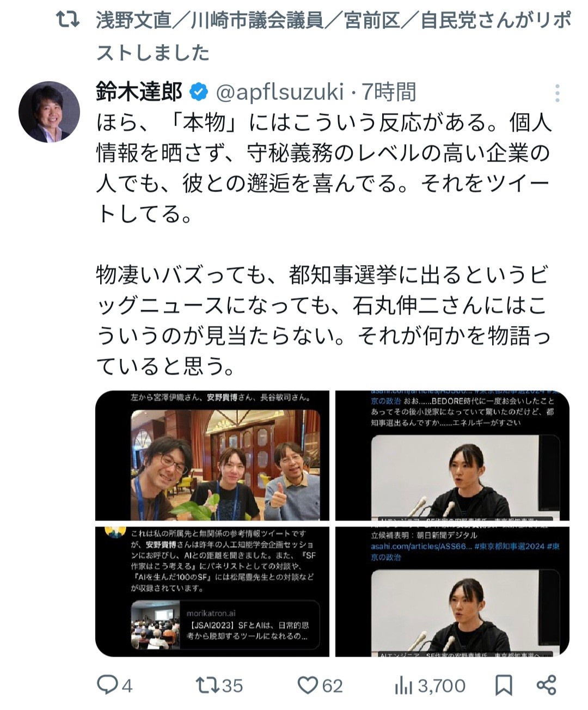Open bottom-left JSAI2023 tweet screenshot image
Viewport: 588px width, 710px height.
[x=212, y=591]
